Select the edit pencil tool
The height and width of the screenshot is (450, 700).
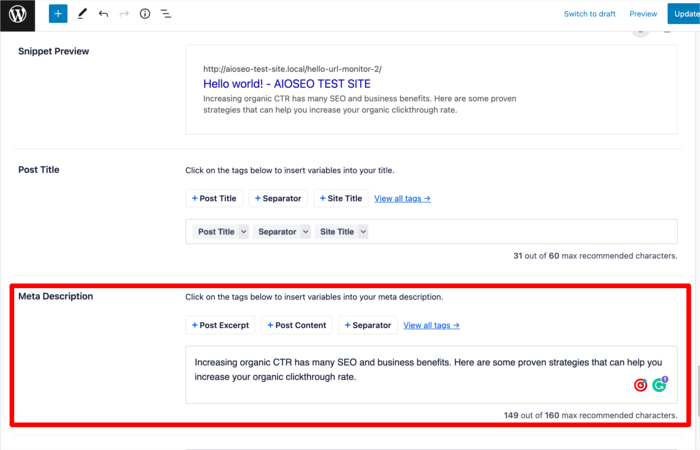(82, 14)
